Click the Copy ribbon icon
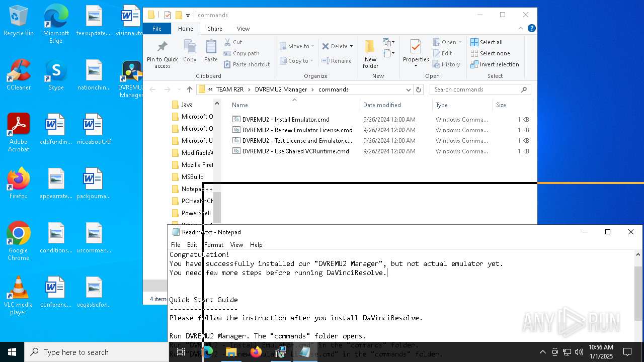This screenshot has height=362, width=644. [x=190, y=51]
